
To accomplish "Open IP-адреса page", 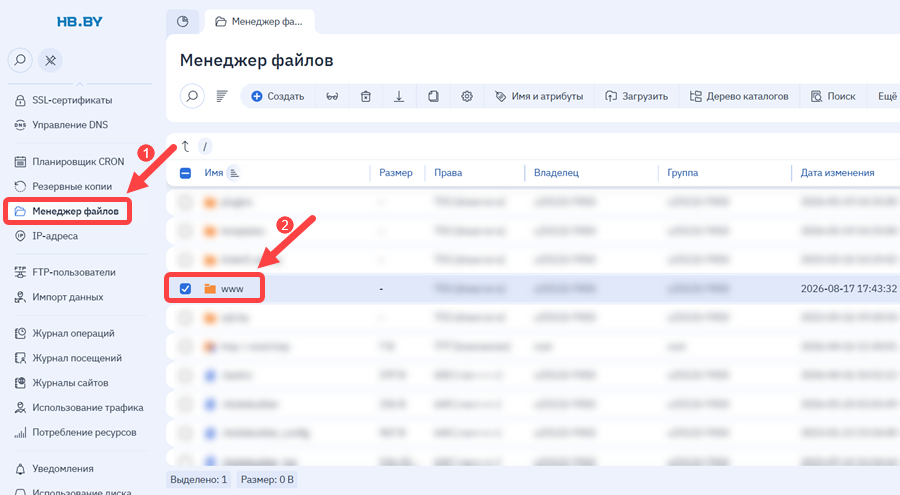I will point(55,235).
